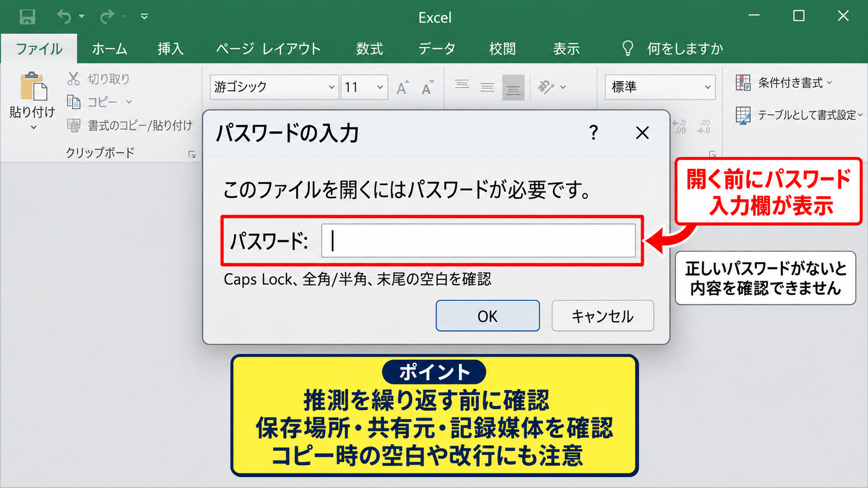Switch to the ホーム tab
868x488 pixels.
click(110, 49)
